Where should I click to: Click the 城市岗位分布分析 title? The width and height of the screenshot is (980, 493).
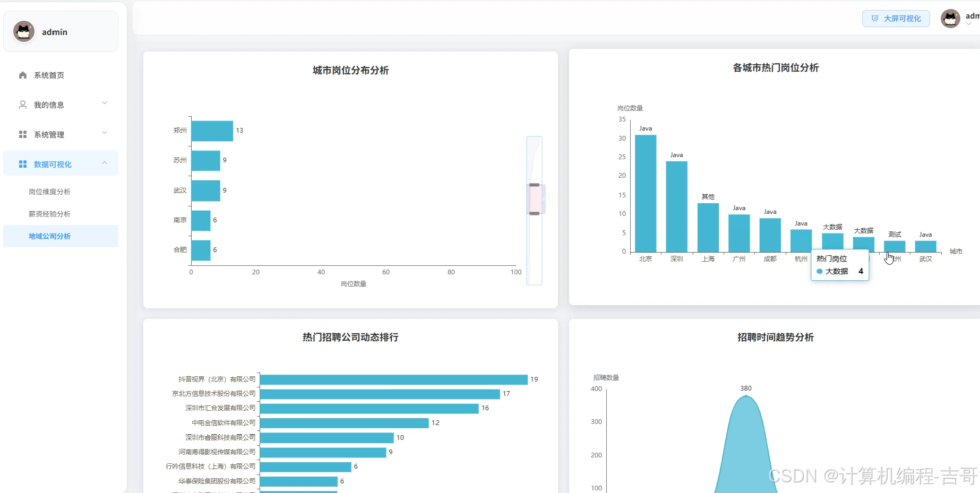click(x=350, y=70)
